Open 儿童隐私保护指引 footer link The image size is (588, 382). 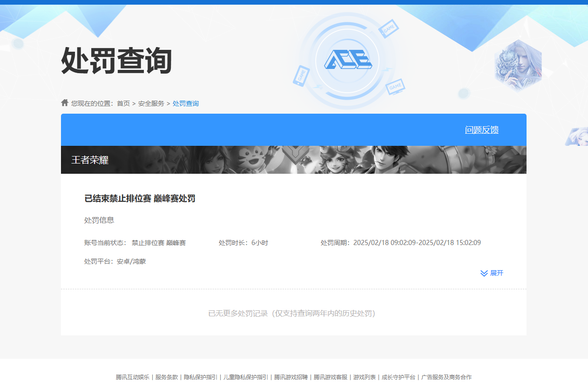point(246,377)
